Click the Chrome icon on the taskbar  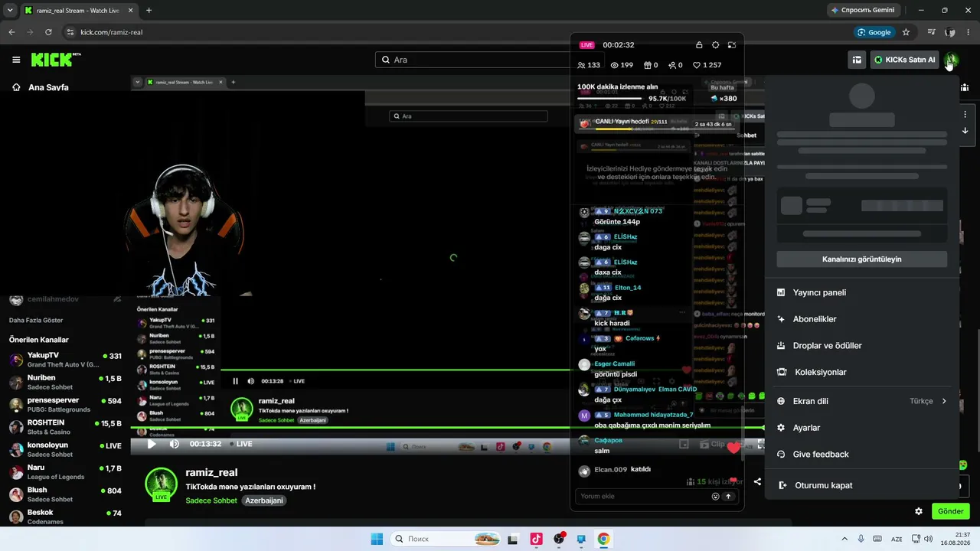(603, 539)
